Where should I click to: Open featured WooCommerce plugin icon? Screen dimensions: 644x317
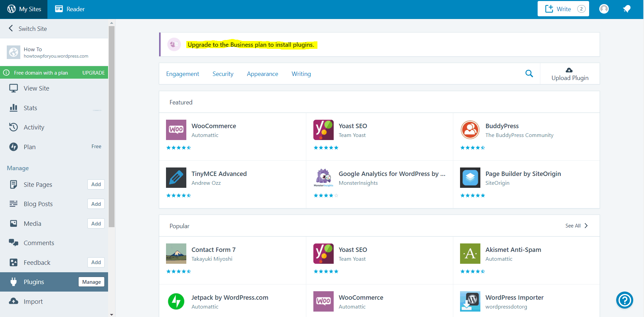(176, 130)
